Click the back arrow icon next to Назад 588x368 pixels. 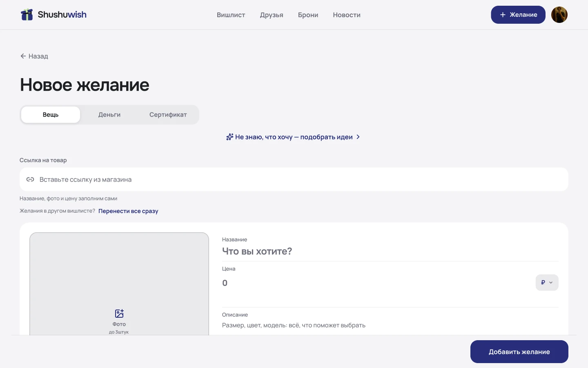(23, 56)
